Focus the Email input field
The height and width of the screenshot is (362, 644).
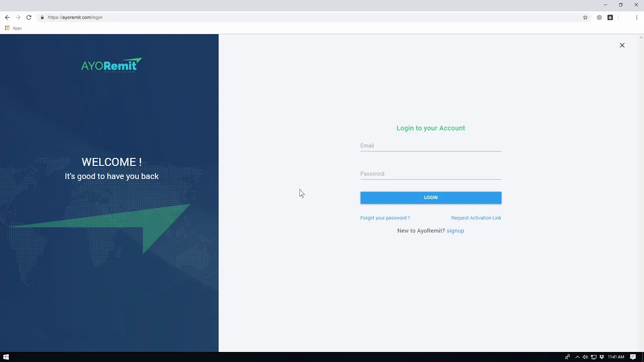point(431,146)
